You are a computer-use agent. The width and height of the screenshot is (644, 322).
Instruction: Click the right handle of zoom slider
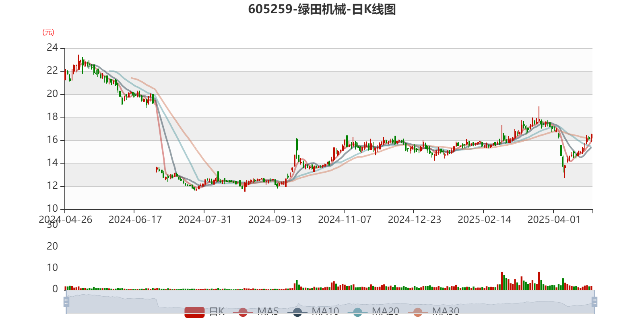click(x=595, y=301)
